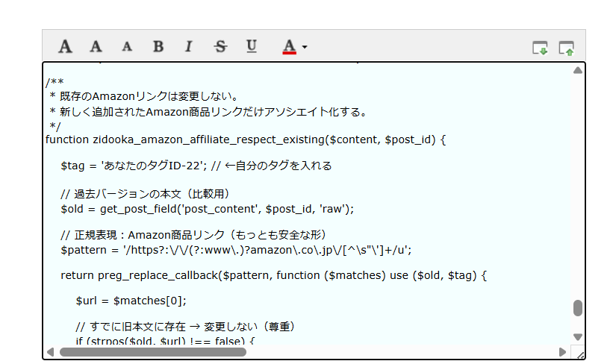
Task: Click the shrink editor upward icon
Action: point(566,48)
